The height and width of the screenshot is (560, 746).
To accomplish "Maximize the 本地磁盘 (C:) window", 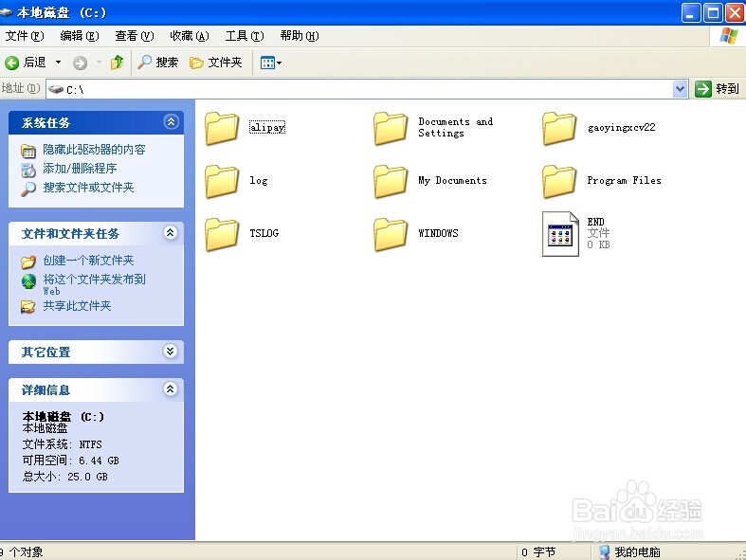I will (713, 13).
